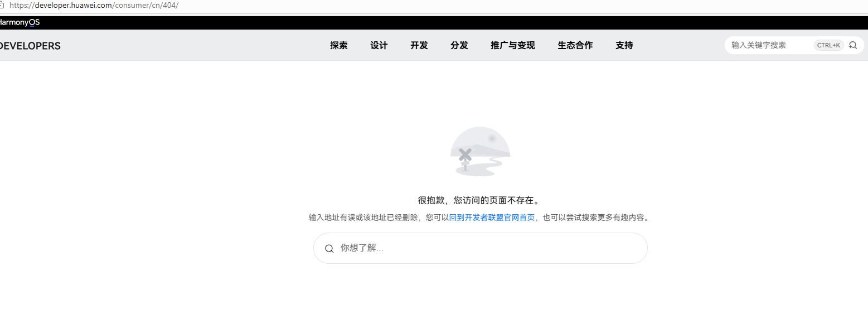Click the 你想了解... search input
The width and height of the screenshot is (868, 314).
(x=481, y=248)
